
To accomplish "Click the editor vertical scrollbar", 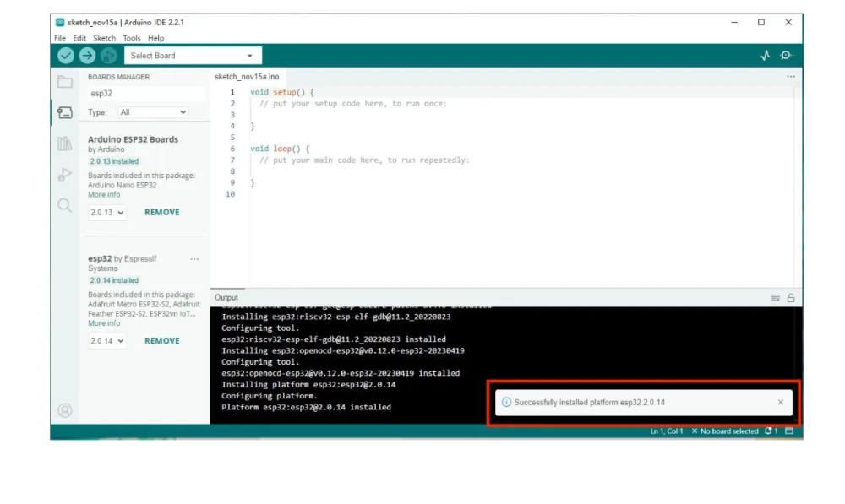I will (x=799, y=187).
